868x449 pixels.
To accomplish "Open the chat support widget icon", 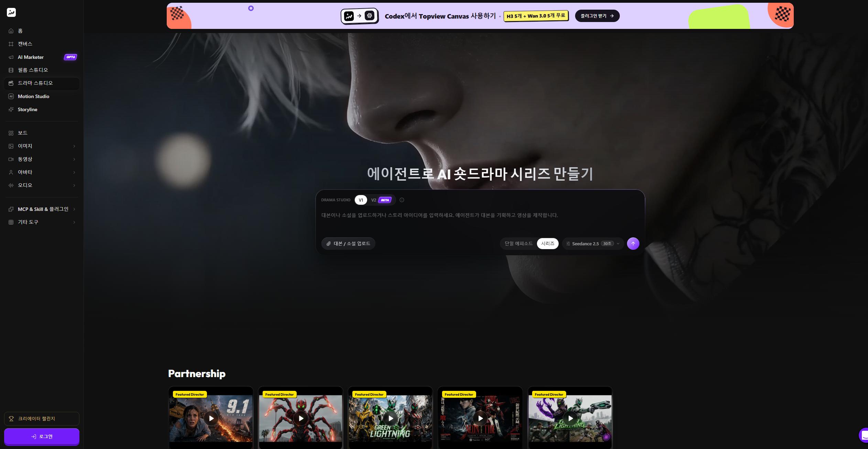I will point(864,435).
